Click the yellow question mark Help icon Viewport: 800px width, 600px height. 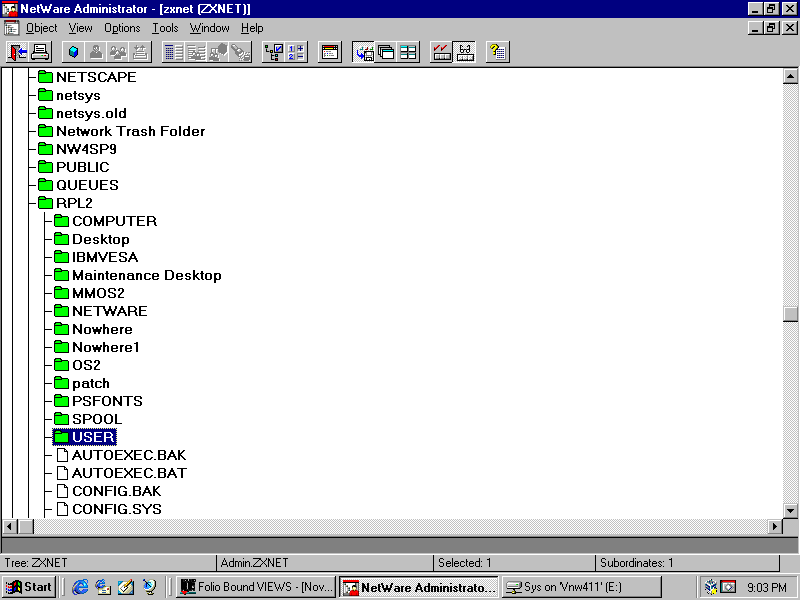(498, 52)
